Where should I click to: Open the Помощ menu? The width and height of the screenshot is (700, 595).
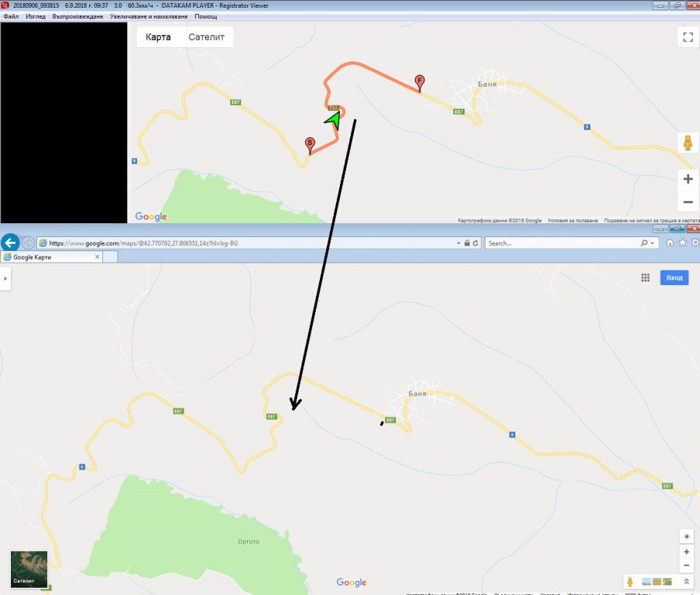206,16
